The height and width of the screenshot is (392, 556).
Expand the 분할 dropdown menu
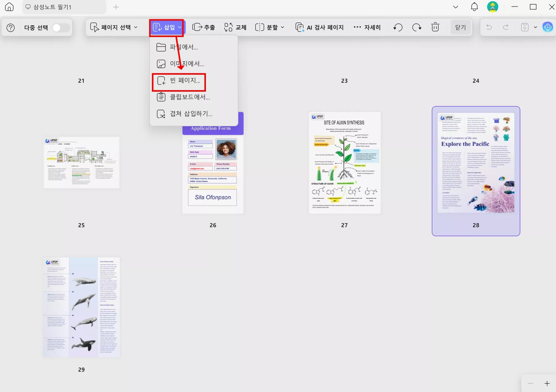coord(270,27)
